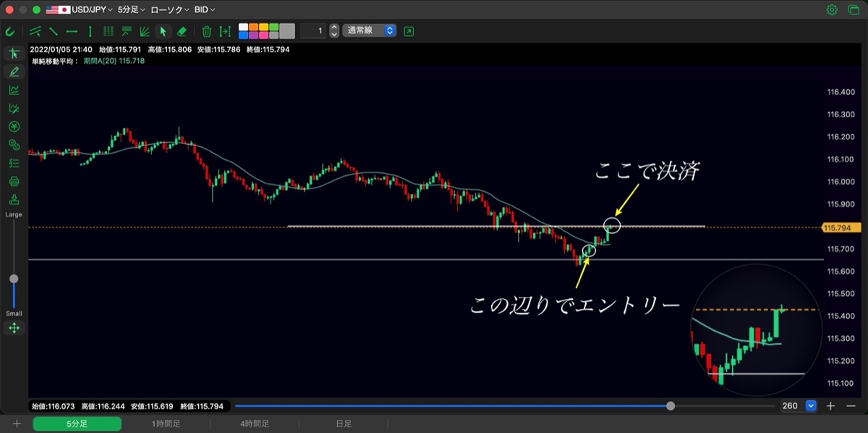Image resolution: width=868 pixels, height=433 pixels.
Task: Select the vertical line drawing tool
Action: pyautogui.click(x=90, y=31)
